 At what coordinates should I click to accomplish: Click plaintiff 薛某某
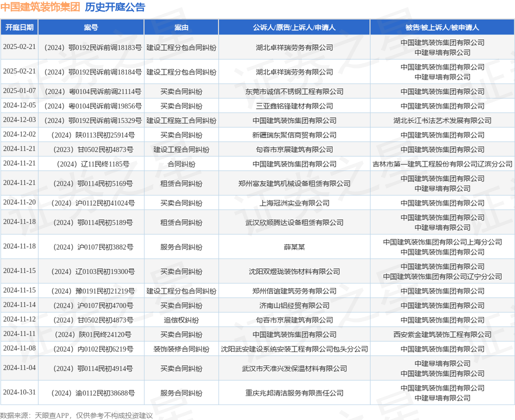click(294, 247)
